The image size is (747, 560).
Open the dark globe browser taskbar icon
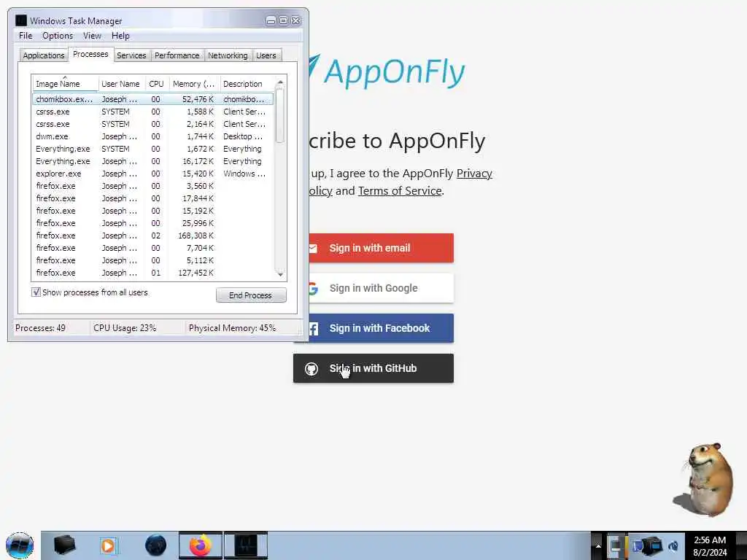(156, 545)
